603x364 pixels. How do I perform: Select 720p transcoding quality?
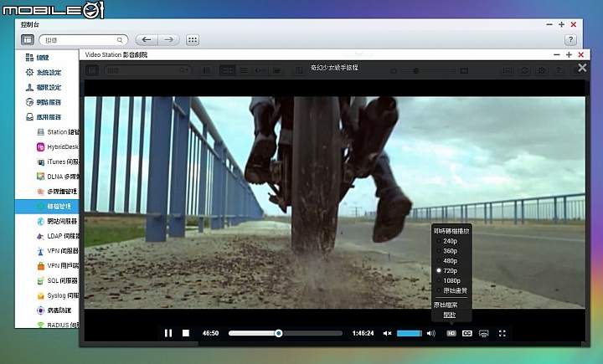tap(447, 271)
